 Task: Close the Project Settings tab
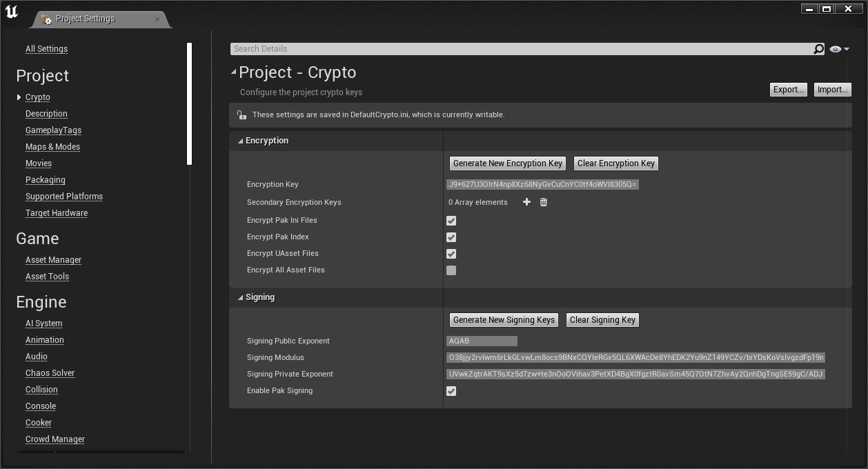pos(159,20)
